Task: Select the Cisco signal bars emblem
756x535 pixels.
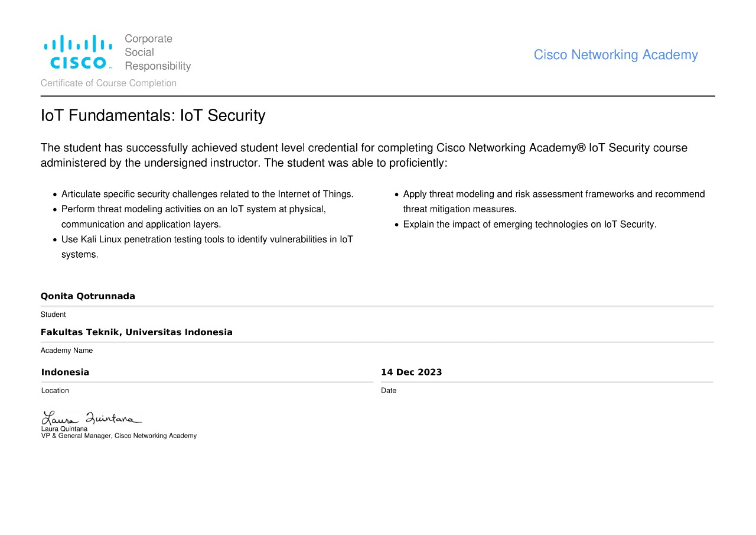Action: tap(77, 43)
